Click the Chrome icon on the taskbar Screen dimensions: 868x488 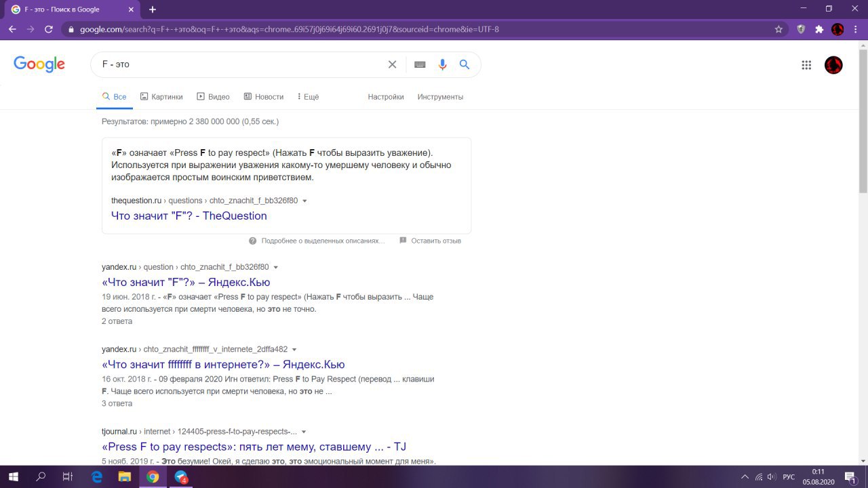153,476
